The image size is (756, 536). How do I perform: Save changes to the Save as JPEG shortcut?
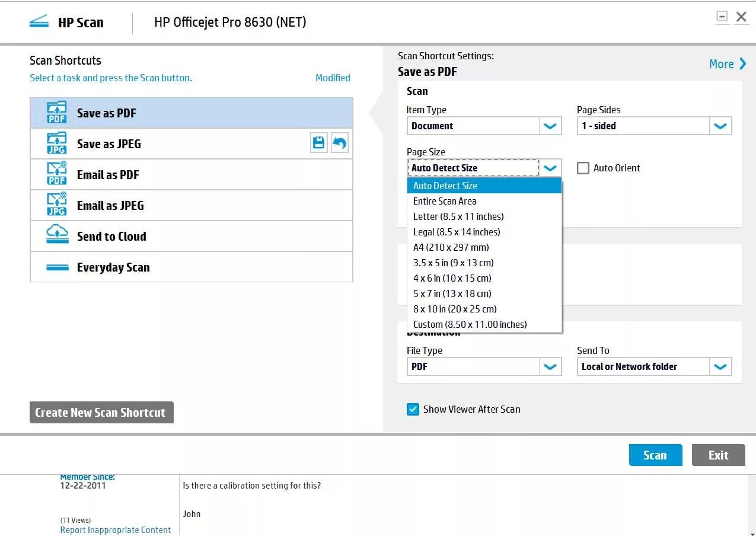click(319, 143)
